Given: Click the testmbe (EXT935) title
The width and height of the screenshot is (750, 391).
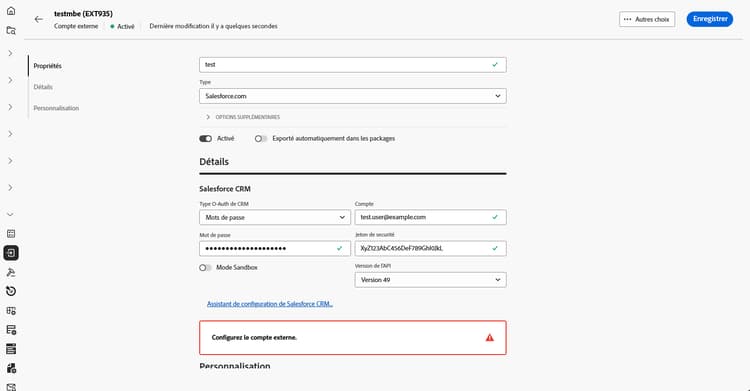Looking at the screenshot, I should [83, 14].
